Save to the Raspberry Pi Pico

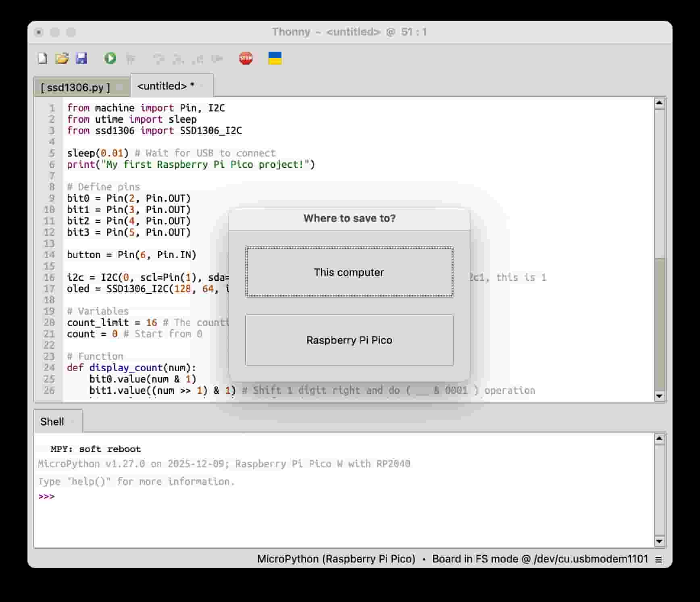pos(349,340)
